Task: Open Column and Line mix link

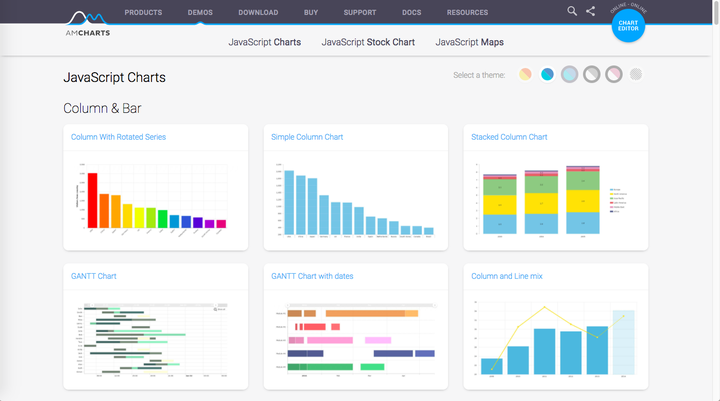Action: click(x=507, y=276)
